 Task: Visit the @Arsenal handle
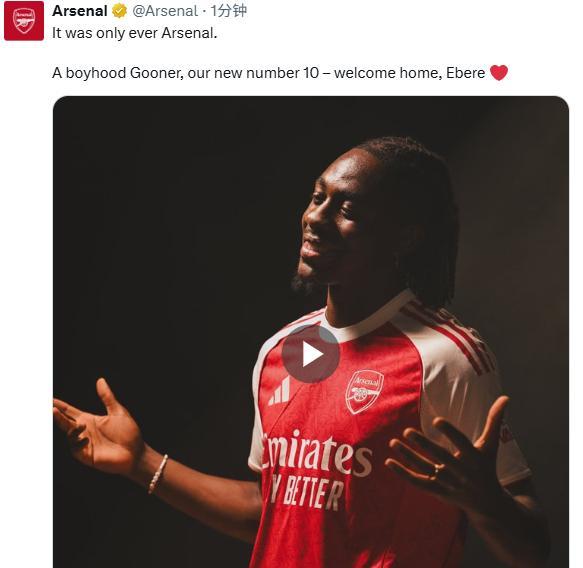point(165,11)
